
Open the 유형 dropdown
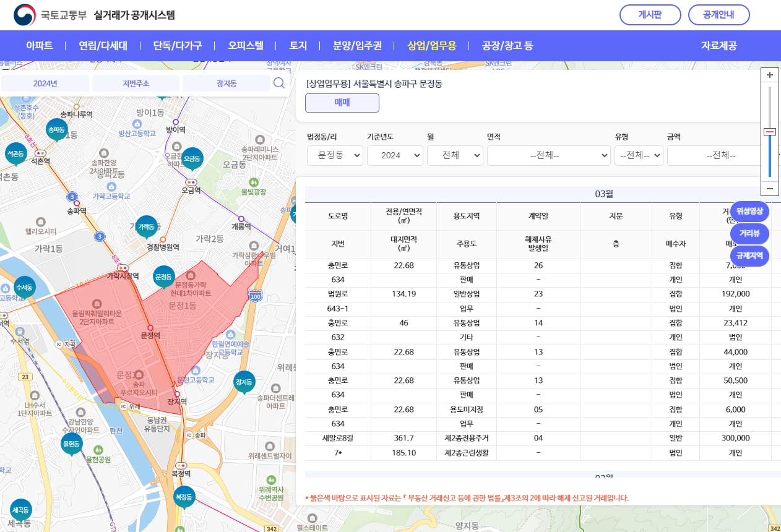point(639,156)
